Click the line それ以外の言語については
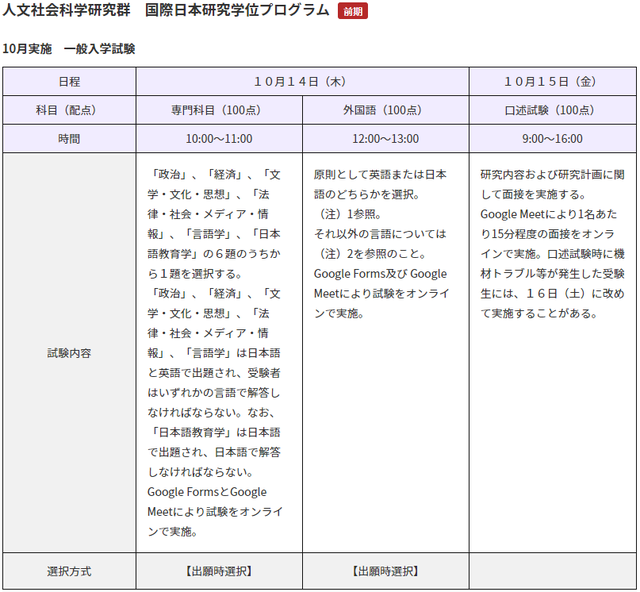Viewport: 640px width, 592px height. click(380, 234)
